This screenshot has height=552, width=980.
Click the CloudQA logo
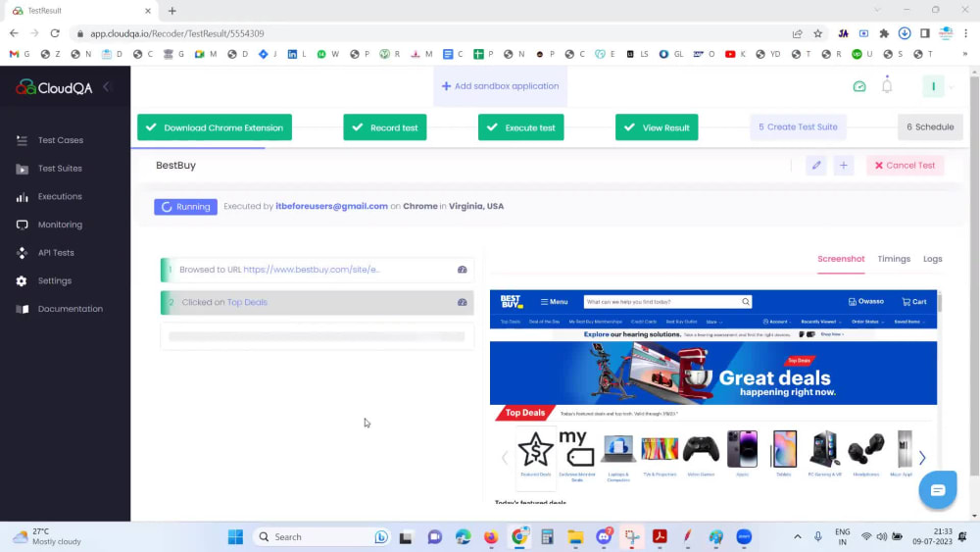[54, 87]
